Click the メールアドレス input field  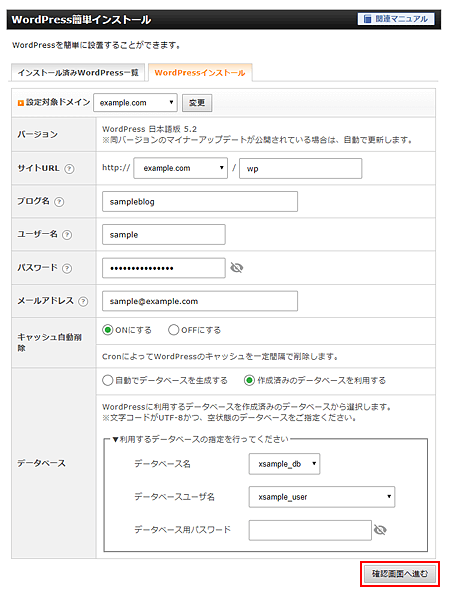[x=200, y=301]
